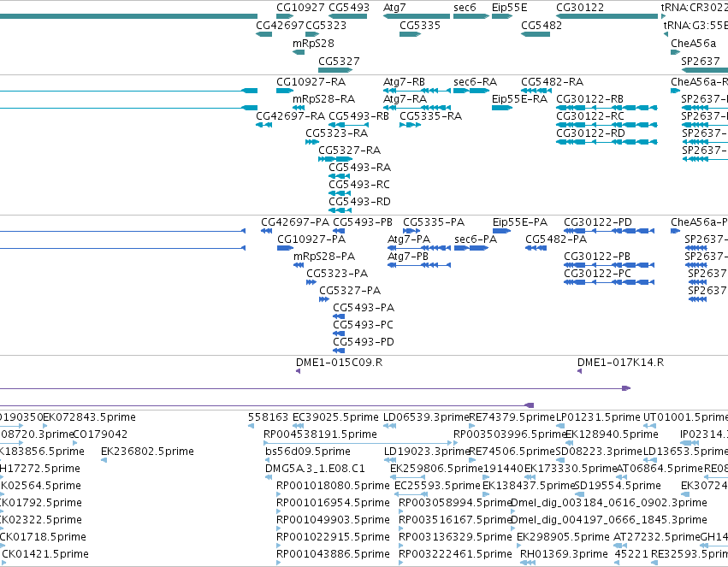Click the CG30122-PB protein label
This screenshot has height=567, width=728.
click(x=597, y=257)
